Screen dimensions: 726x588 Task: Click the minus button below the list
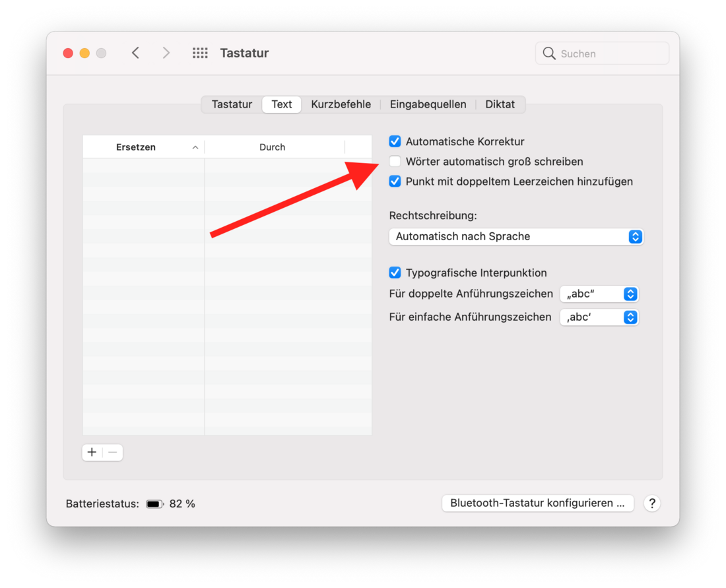113,453
